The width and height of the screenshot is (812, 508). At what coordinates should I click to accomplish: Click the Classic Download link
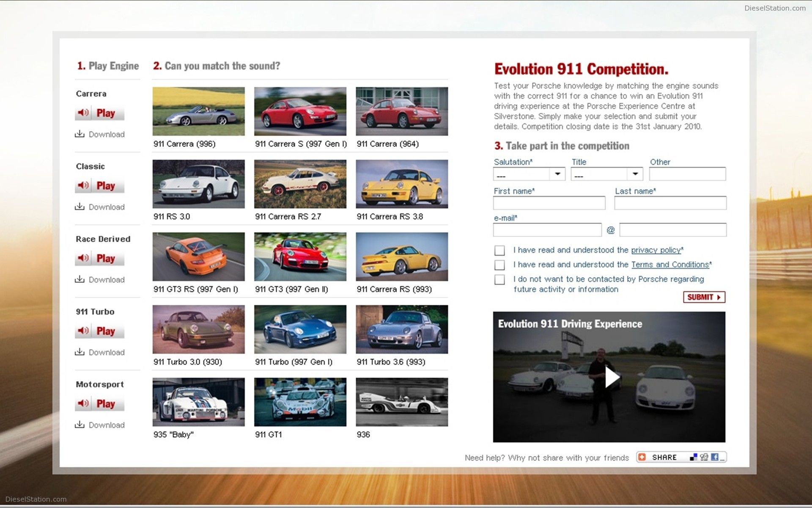pyautogui.click(x=100, y=207)
